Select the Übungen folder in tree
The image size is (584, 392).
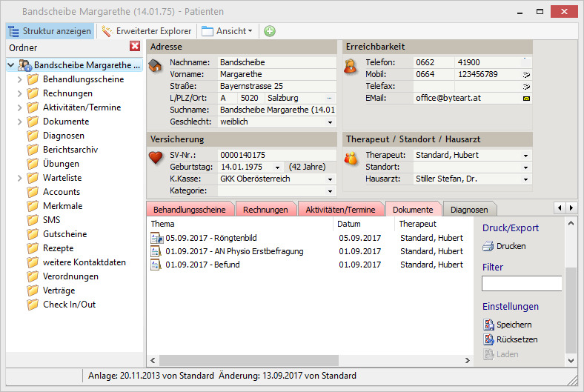(x=59, y=164)
